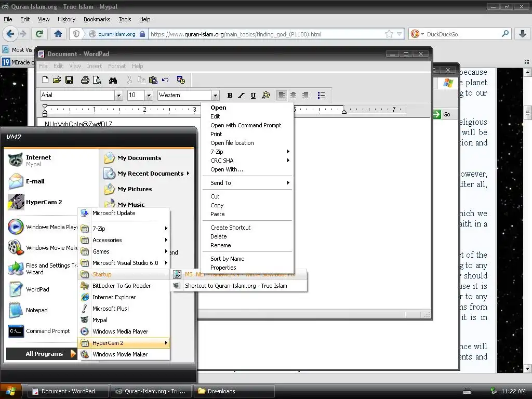This screenshot has width=532, height=399.
Task: Click the WordPad Copy icon
Action: click(141, 79)
